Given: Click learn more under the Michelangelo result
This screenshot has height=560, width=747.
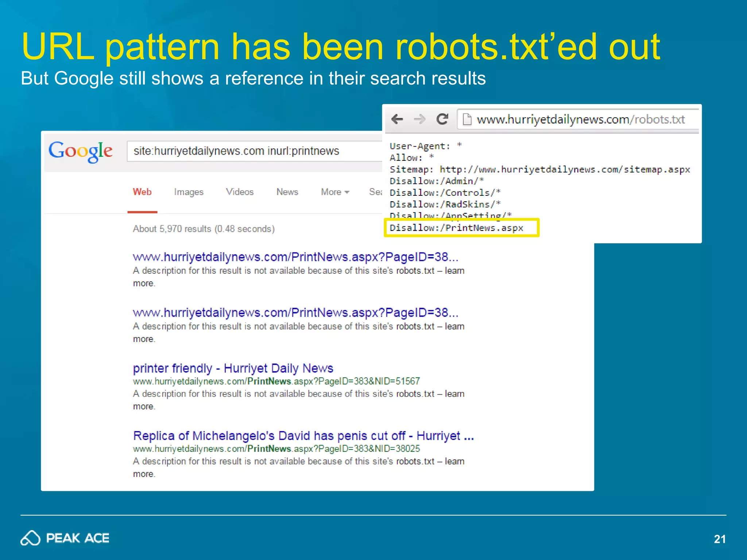Looking at the screenshot, I should [x=454, y=462].
